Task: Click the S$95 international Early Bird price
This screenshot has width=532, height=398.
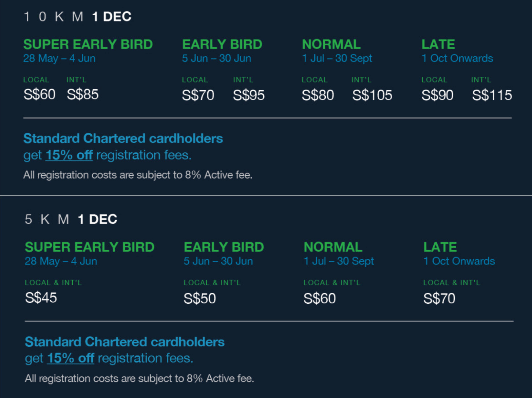Action: click(249, 95)
